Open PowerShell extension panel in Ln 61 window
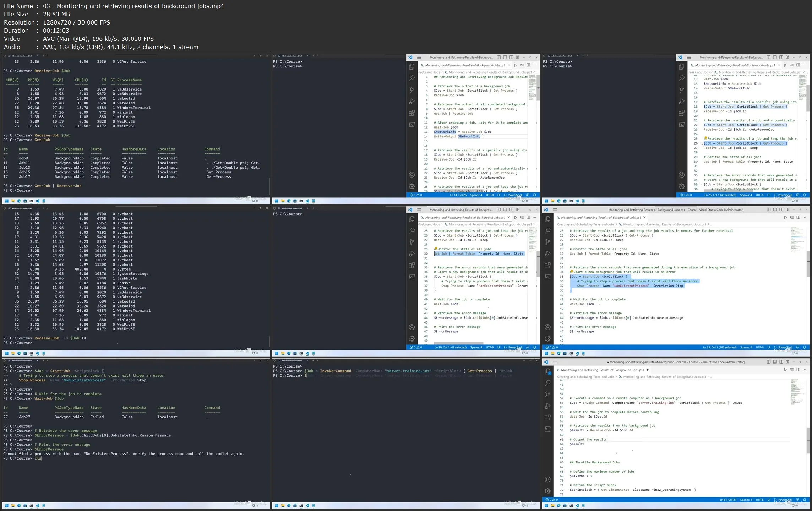The width and height of the screenshot is (812, 511). point(547,429)
